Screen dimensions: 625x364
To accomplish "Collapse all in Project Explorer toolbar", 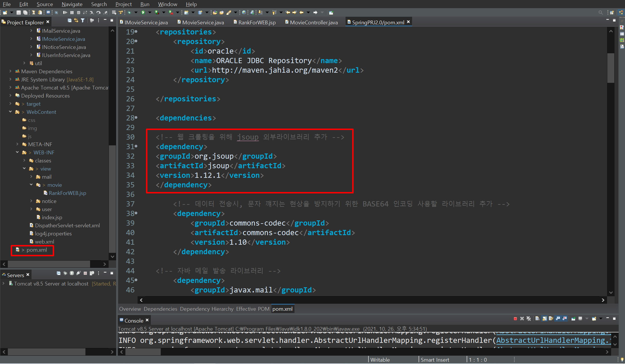I will pos(70,20).
